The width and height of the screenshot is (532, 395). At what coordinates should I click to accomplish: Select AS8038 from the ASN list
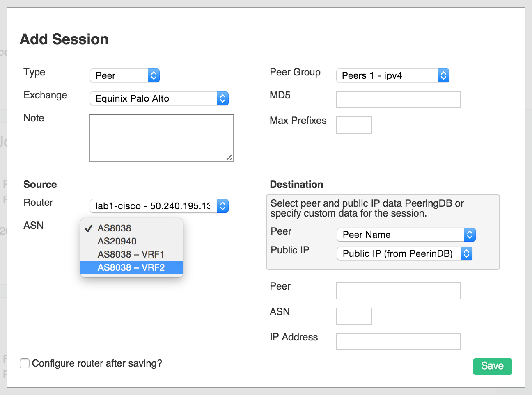(x=115, y=228)
